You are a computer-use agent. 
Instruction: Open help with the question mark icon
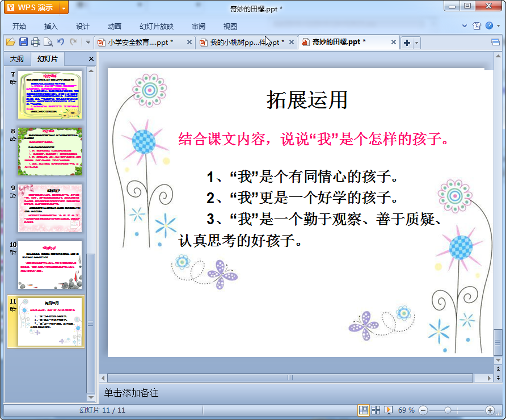point(489,26)
